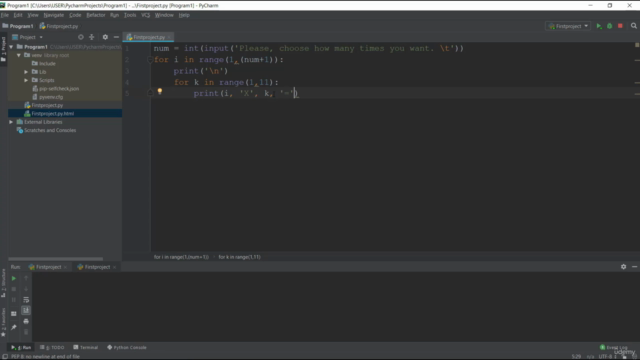
Task: Close the Firstproject.py editor tab
Action: (x=169, y=37)
